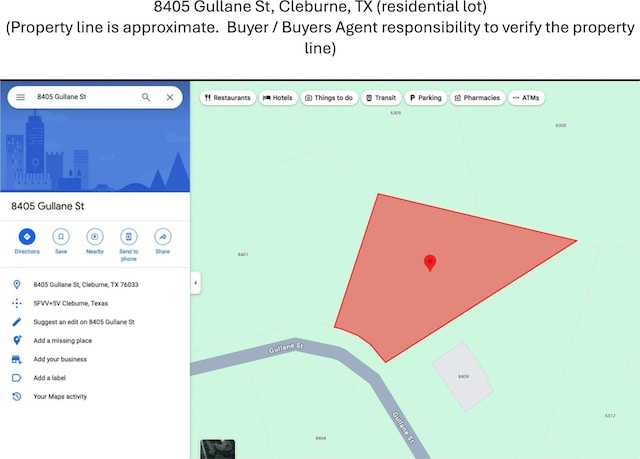
Task: Select the Parking chip
Action: (x=426, y=98)
